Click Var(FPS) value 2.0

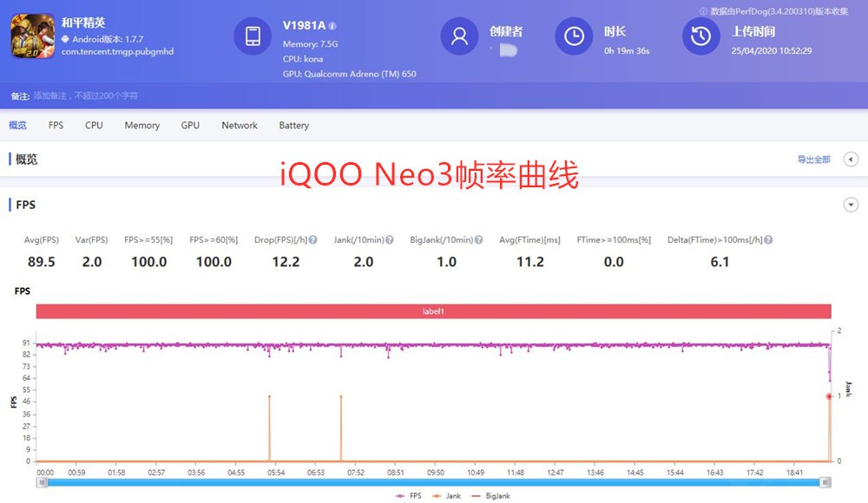[92, 262]
